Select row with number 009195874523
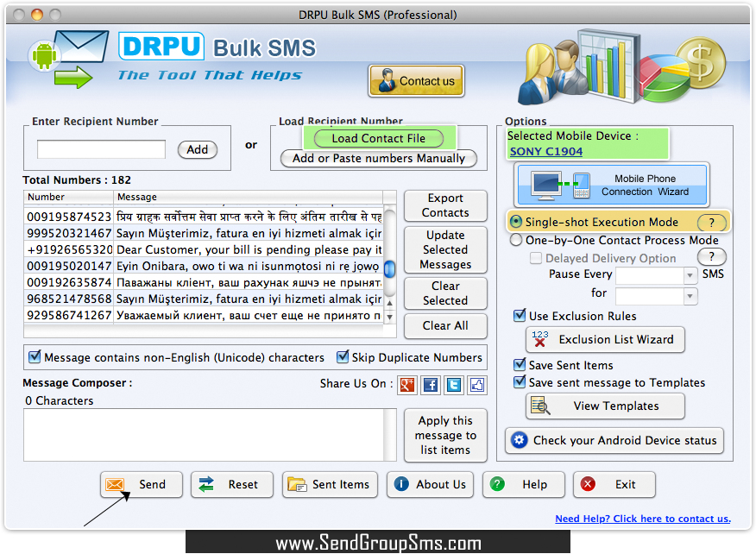The height and width of the screenshot is (554, 756). coord(204,217)
